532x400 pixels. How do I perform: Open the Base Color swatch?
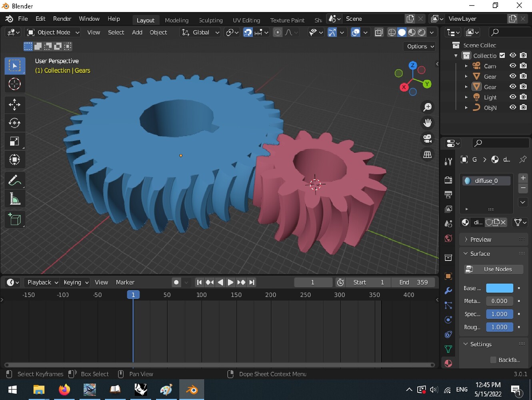[499, 288]
